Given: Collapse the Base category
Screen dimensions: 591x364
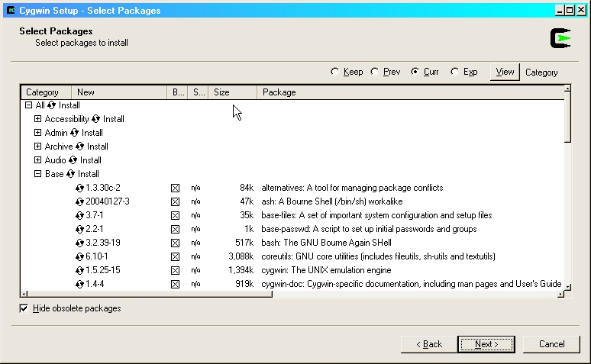Looking at the screenshot, I should tap(37, 174).
